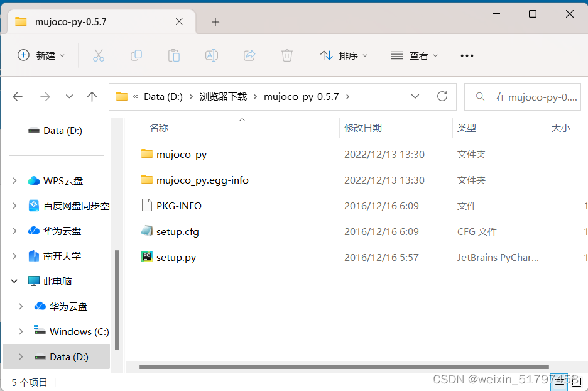Click the 2022/12/13 13:30 date of mujoco_py
The height and width of the screenshot is (391, 588).
click(384, 154)
